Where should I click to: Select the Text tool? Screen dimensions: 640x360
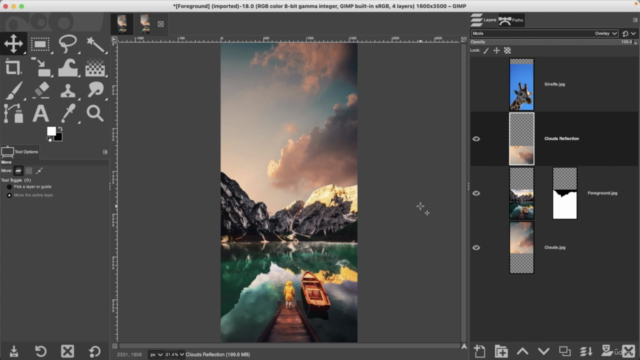point(40,113)
